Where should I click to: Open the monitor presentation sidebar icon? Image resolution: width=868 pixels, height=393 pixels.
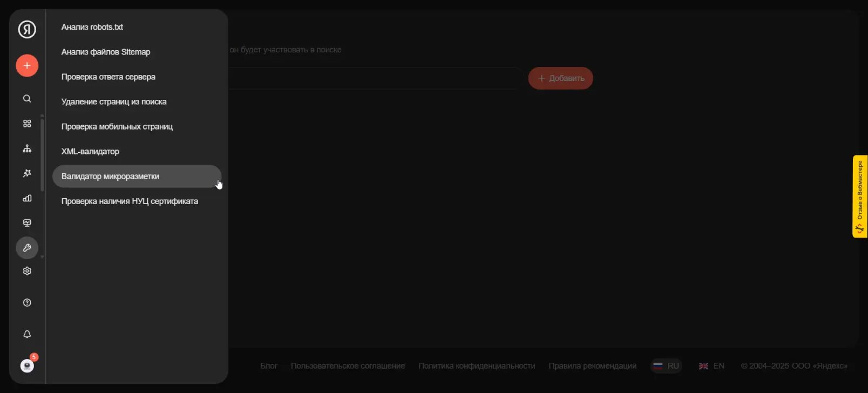click(x=27, y=223)
